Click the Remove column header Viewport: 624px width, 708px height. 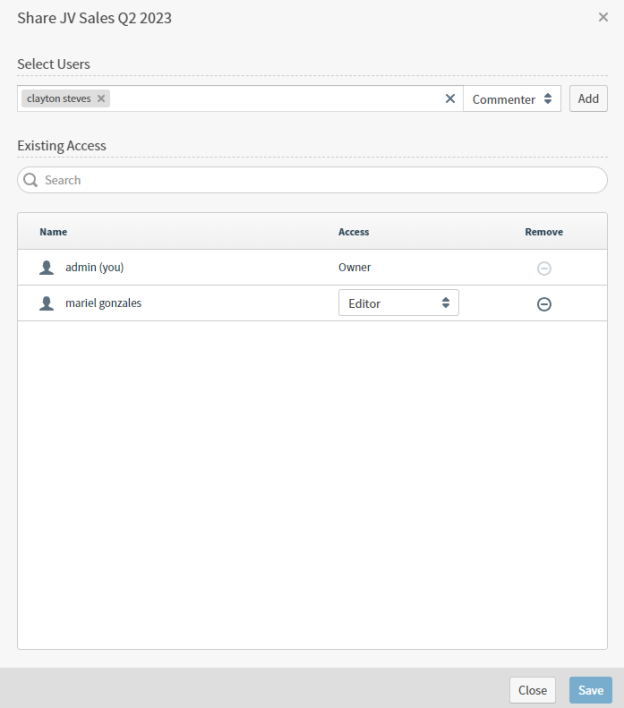pos(544,232)
